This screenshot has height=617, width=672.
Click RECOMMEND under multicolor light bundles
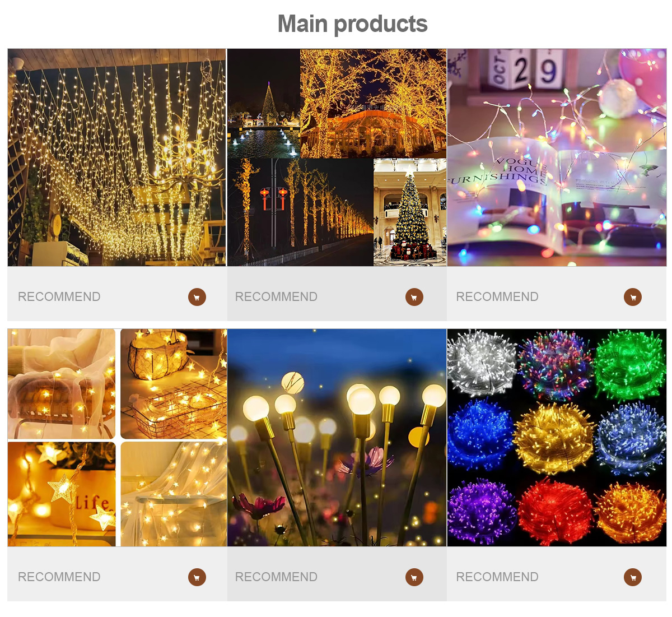point(497,577)
